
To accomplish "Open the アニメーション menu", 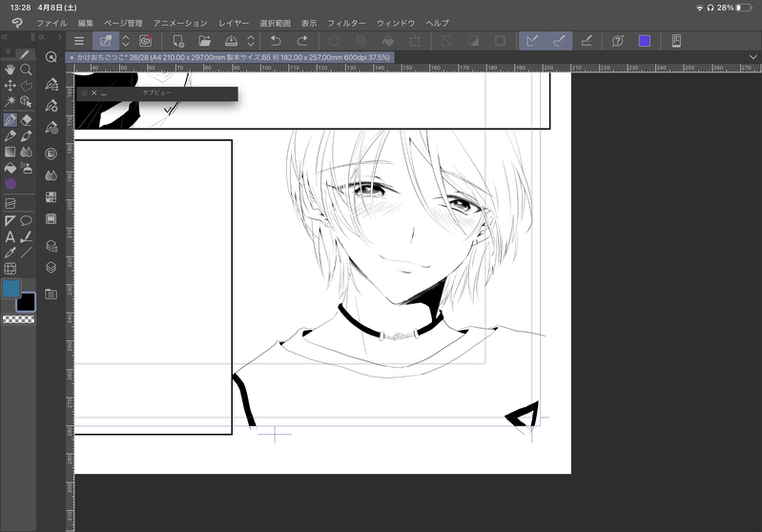I will click(180, 23).
